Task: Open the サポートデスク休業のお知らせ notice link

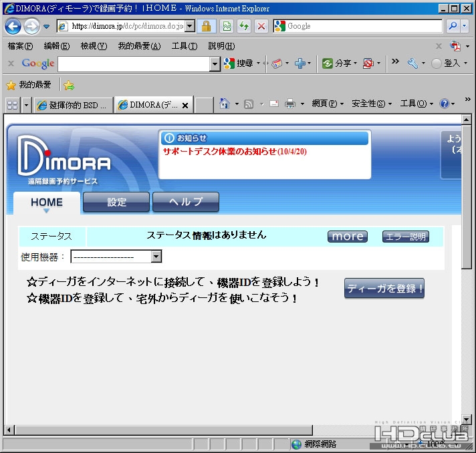Action: pos(235,152)
